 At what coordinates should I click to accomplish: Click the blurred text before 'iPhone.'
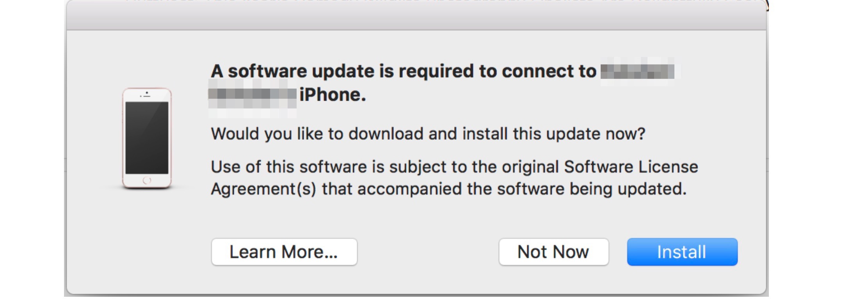pyautogui.click(x=252, y=95)
